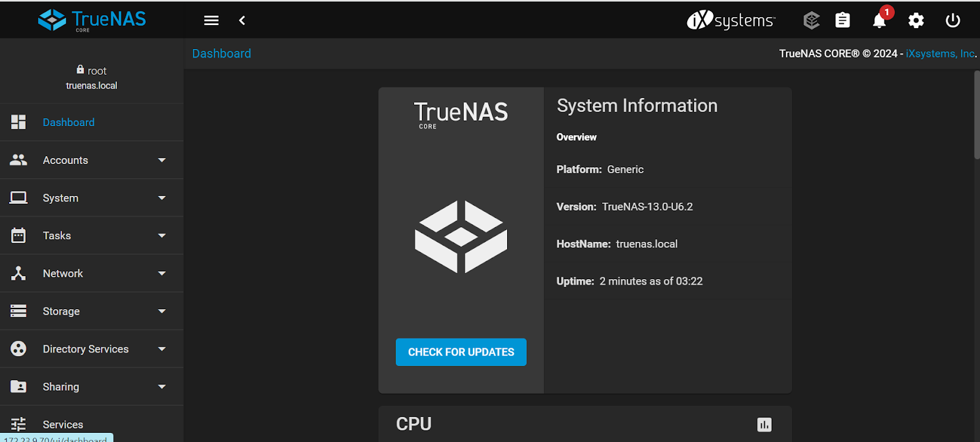Click the lock icon beside root

point(80,69)
